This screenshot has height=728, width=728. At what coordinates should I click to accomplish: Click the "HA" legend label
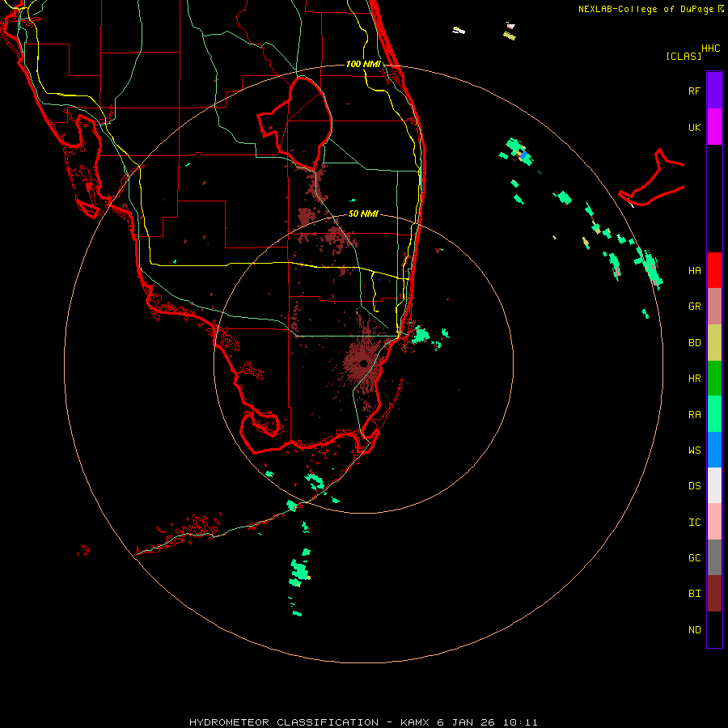694,270
